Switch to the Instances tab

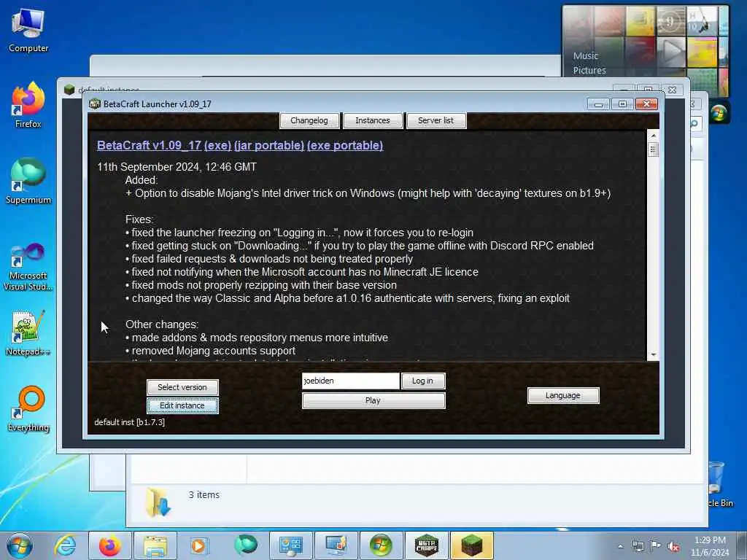373,120
